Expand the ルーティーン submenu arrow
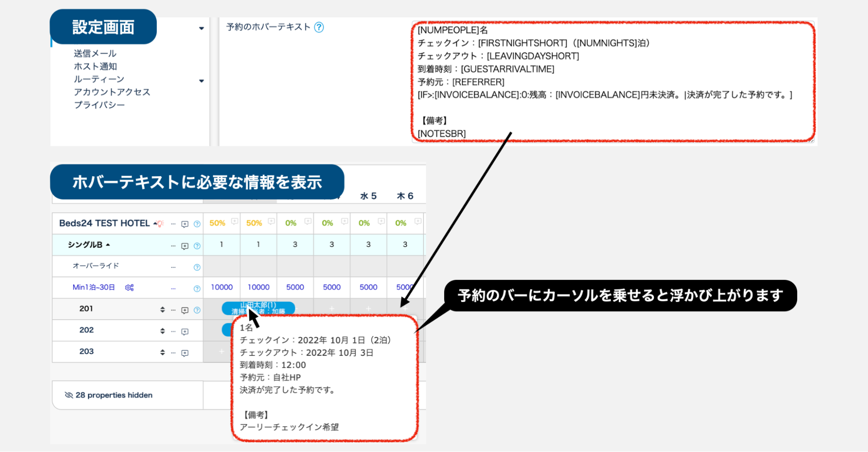 (201, 81)
